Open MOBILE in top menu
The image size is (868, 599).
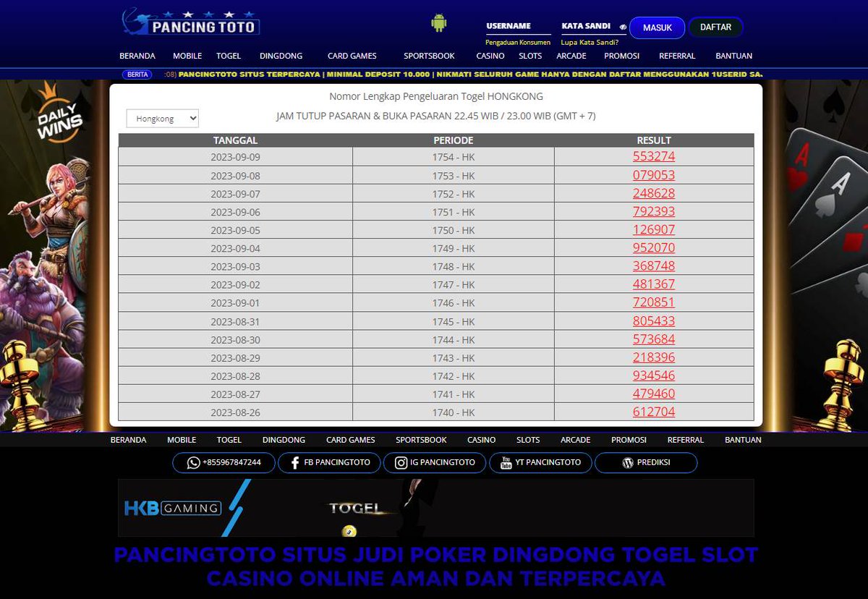coord(187,56)
